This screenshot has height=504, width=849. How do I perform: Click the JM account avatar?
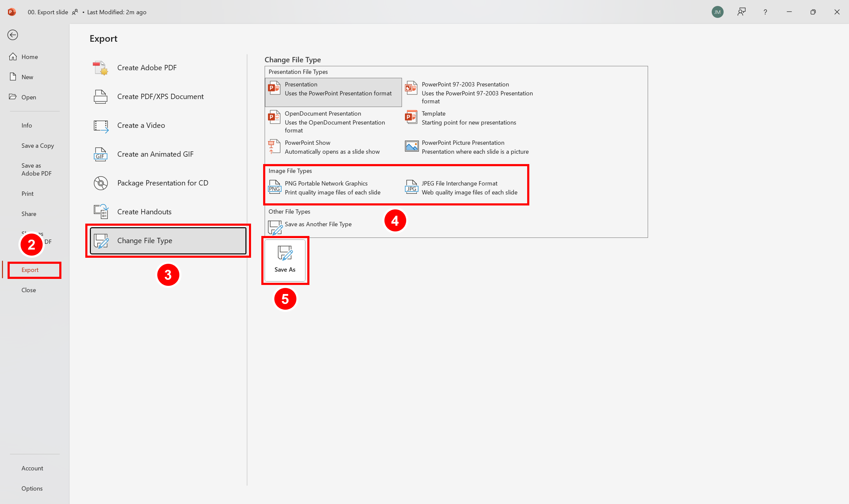[x=717, y=12]
